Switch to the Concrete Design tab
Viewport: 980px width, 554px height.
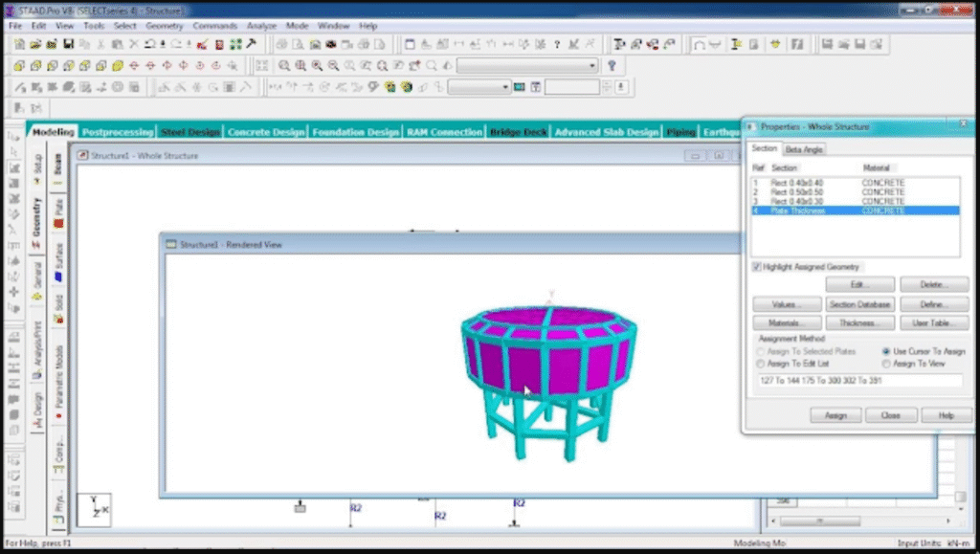click(266, 132)
